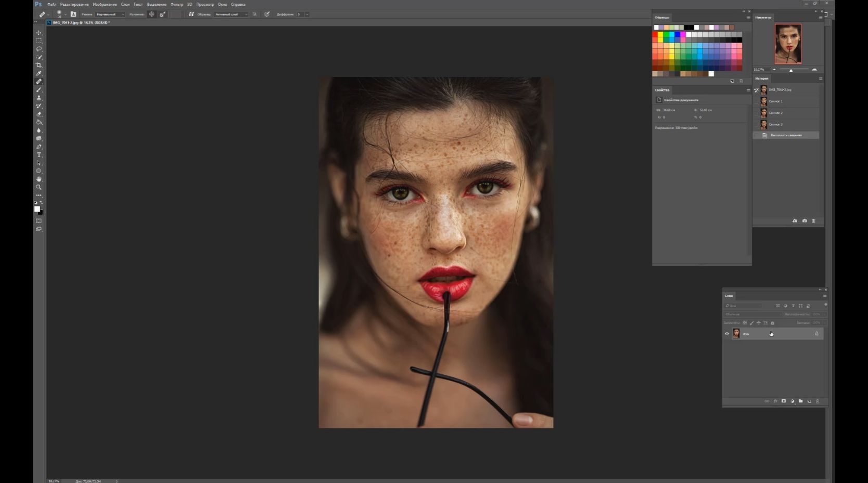The image size is (868, 483).
Task: Open the Изображение menu
Action: click(105, 4)
